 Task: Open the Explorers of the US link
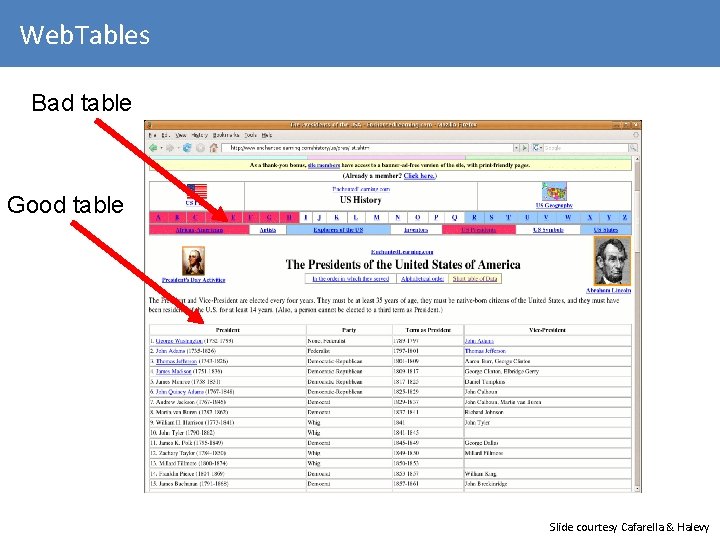coord(338,230)
